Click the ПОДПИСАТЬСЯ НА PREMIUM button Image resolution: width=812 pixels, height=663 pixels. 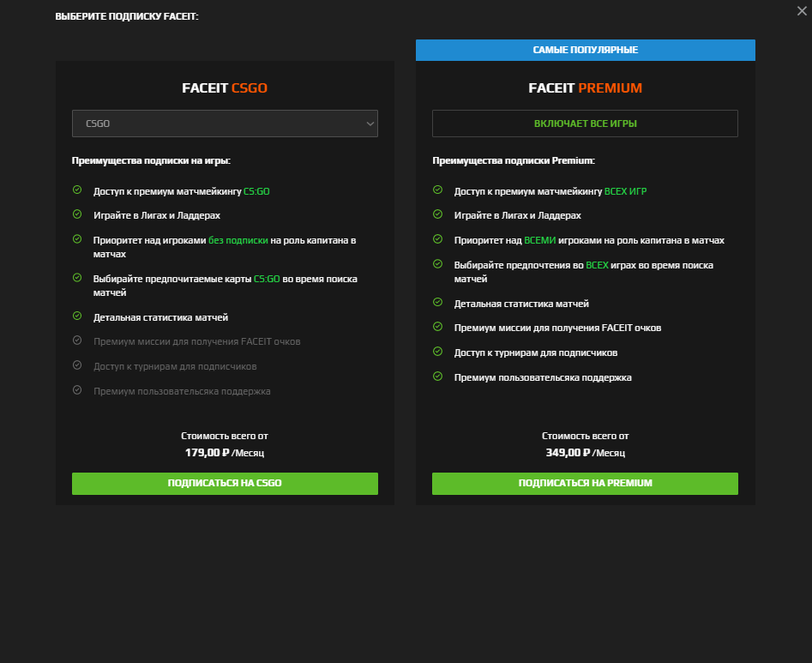tap(585, 483)
